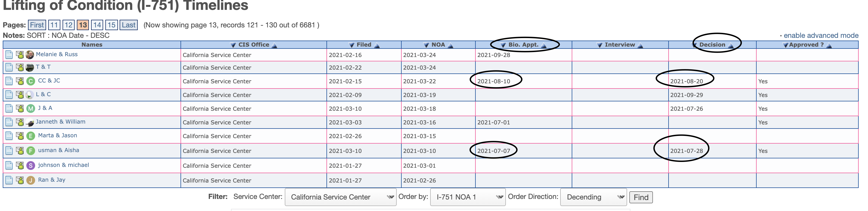Click green F avatar of usman & Aisha
Screen dimensions: 868x211
tap(31, 150)
